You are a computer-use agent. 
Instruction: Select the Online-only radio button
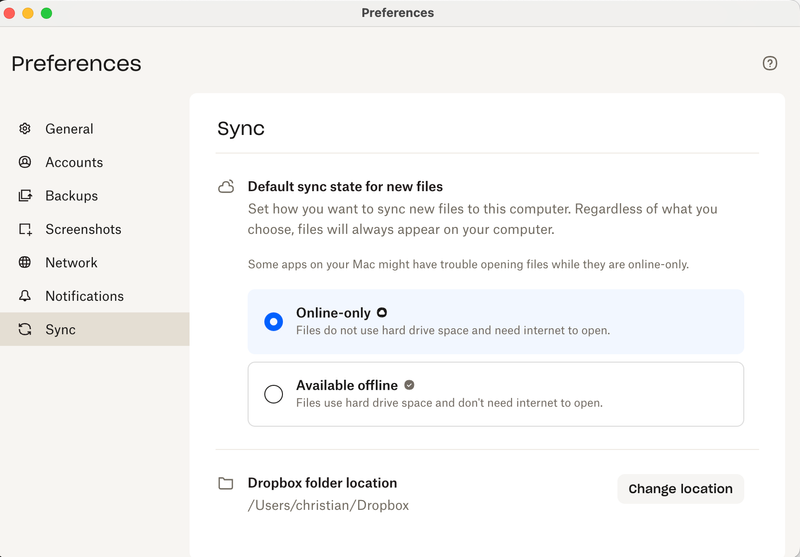point(273,321)
